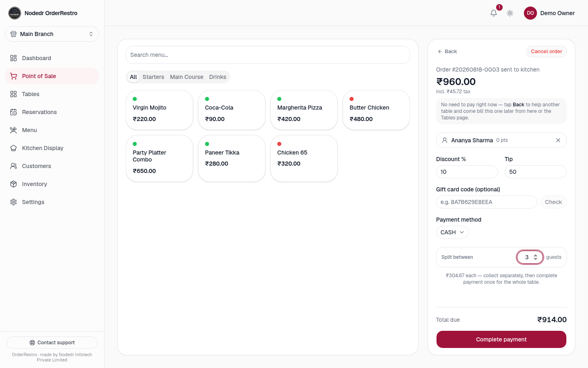Click the DO user avatar

pyautogui.click(x=530, y=13)
